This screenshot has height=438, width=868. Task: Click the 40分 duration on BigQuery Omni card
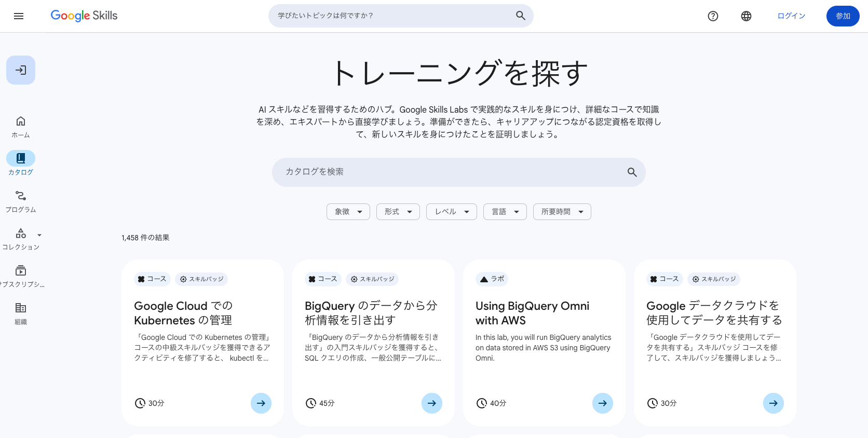click(x=498, y=403)
